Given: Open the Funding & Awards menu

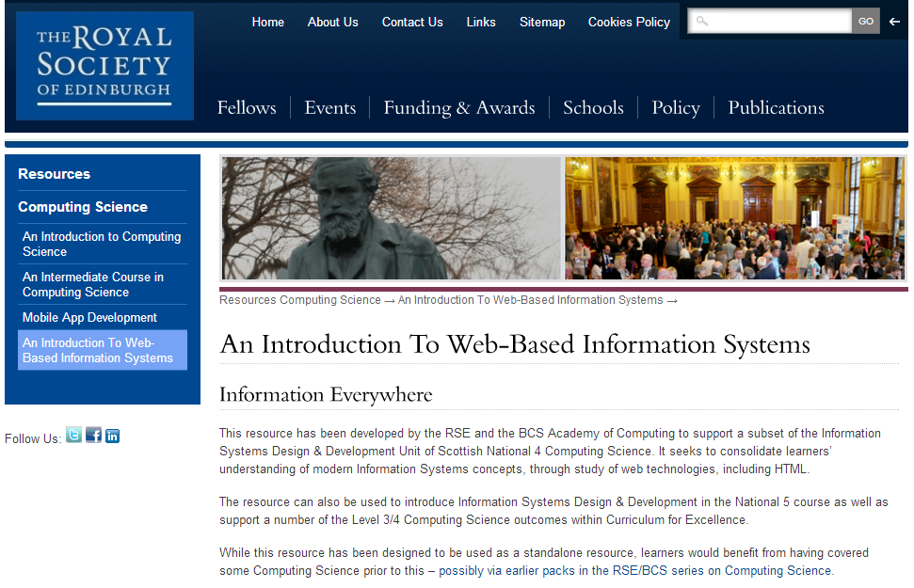Looking at the screenshot, I should point(459,108).
